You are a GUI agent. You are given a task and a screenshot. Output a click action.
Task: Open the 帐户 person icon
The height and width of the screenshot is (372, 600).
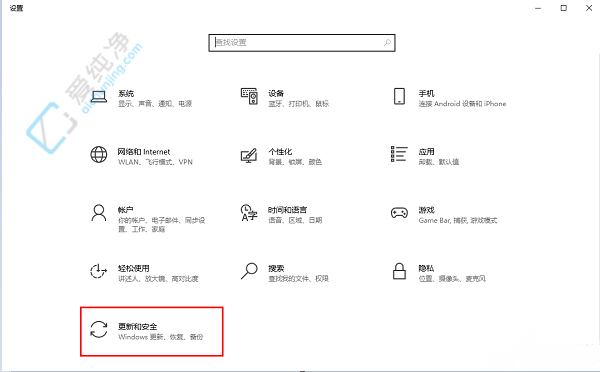click(x=99, y=213)
